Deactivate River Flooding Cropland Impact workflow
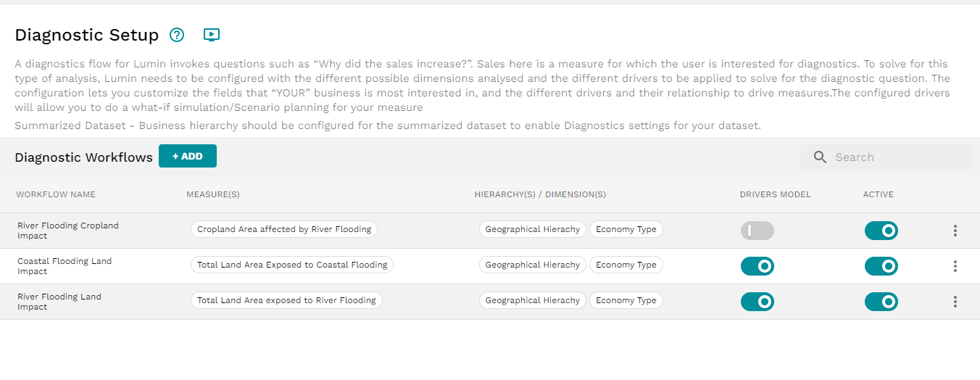Viewport: 980px width, 380px height. click(x=881, y=231)
